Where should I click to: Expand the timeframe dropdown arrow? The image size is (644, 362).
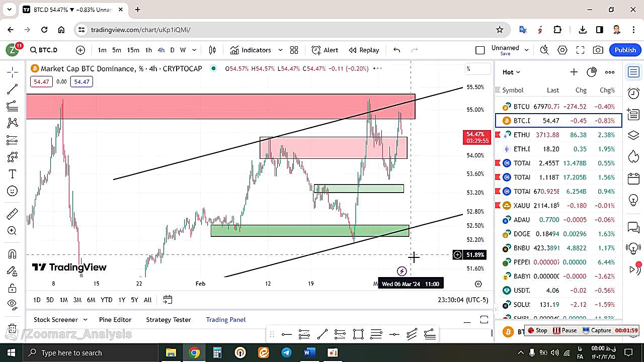click(194, 50)
